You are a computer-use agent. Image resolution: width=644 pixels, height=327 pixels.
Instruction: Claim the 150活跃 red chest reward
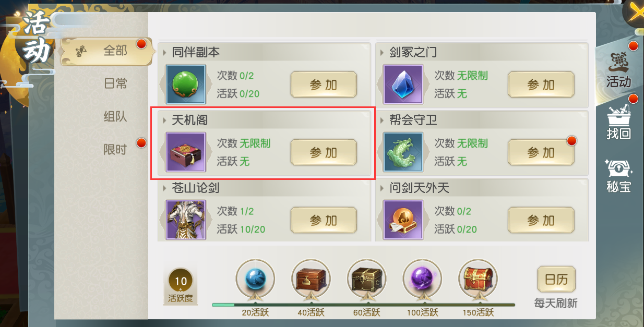point(478,279)
